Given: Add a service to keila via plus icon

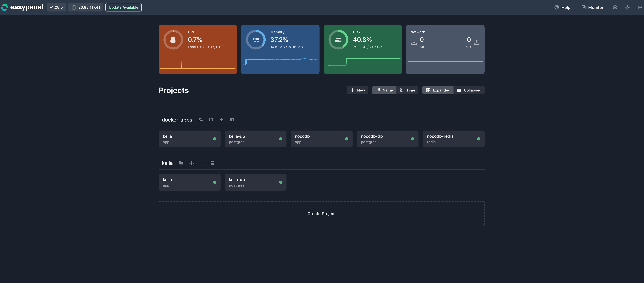Looking at the screenshot, I should [202, 163].
